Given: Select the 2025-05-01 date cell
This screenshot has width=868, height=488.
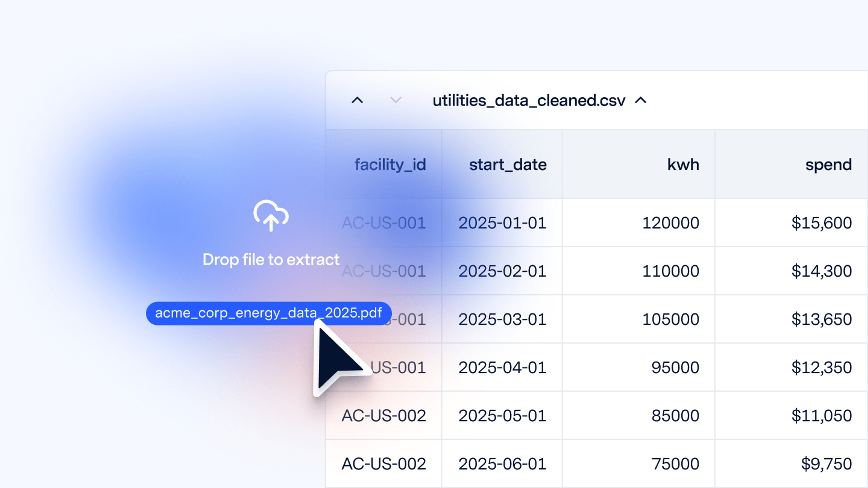Looking at the screenshot, I should pyautogui.click(x=502, y=415).
